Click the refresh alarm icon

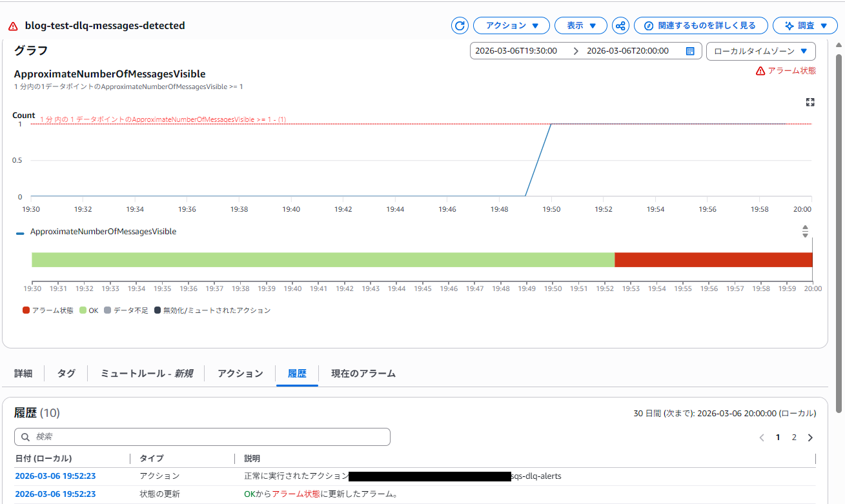coord(460,26)
